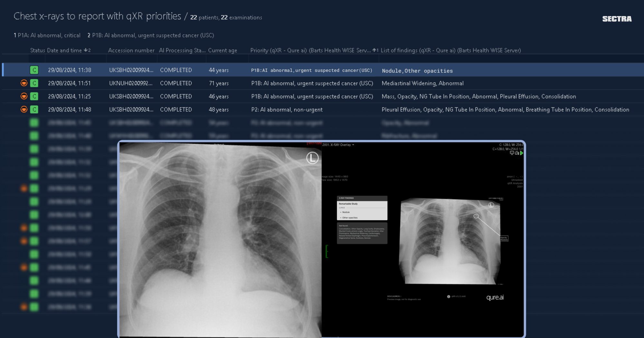
Task: Click the Status column header
Action: 37,50
